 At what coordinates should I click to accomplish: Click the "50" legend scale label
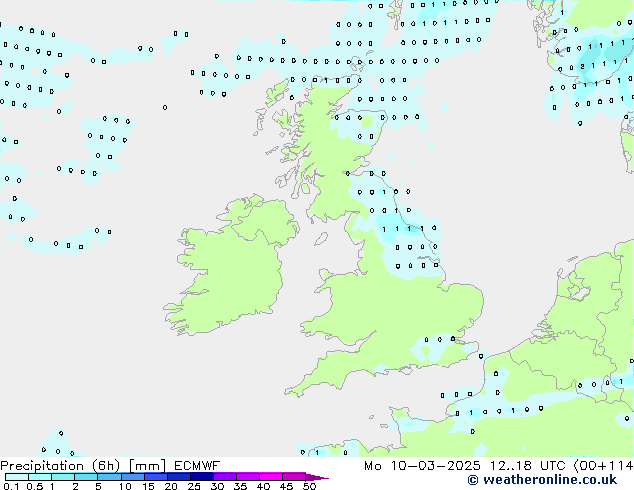(x=309, y=486)
